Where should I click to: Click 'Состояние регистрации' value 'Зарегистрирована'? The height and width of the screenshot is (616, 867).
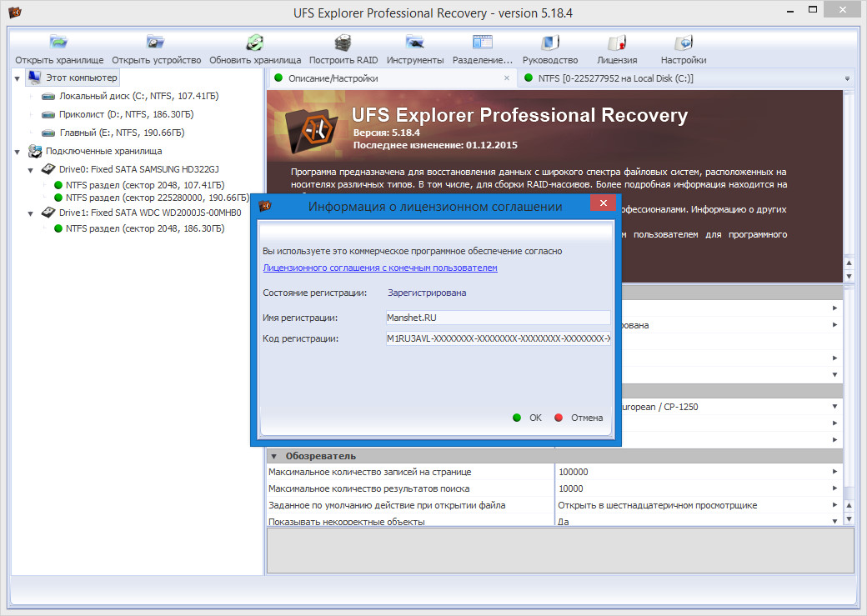pos(426,293)
